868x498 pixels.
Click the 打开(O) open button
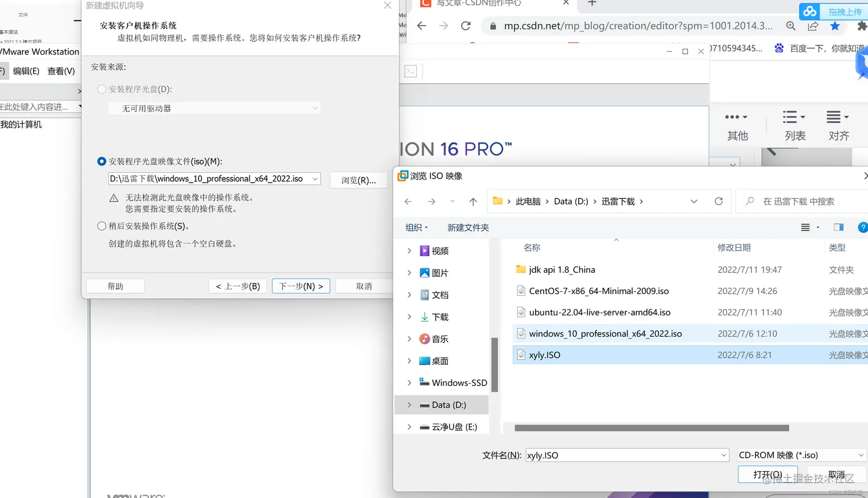pos(768,474)
